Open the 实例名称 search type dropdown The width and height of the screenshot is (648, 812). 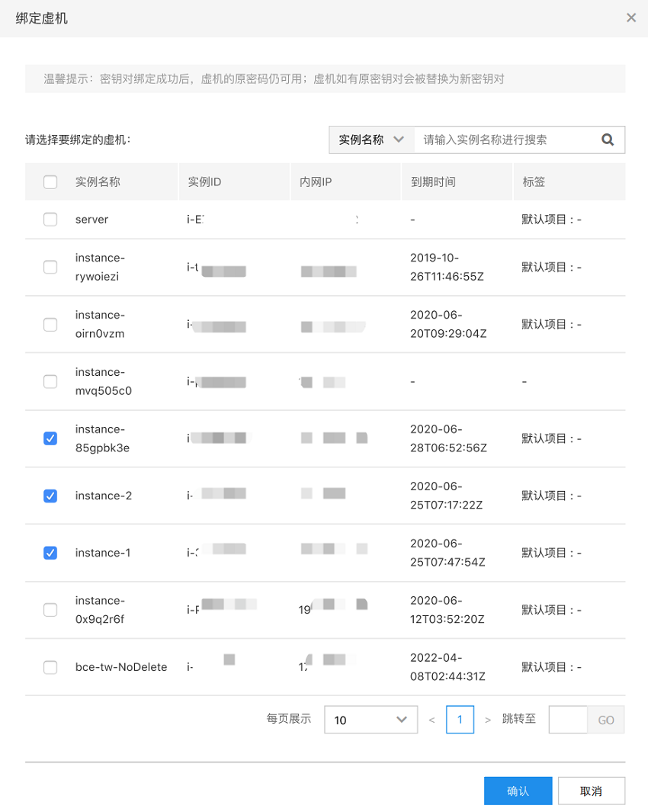371,140
